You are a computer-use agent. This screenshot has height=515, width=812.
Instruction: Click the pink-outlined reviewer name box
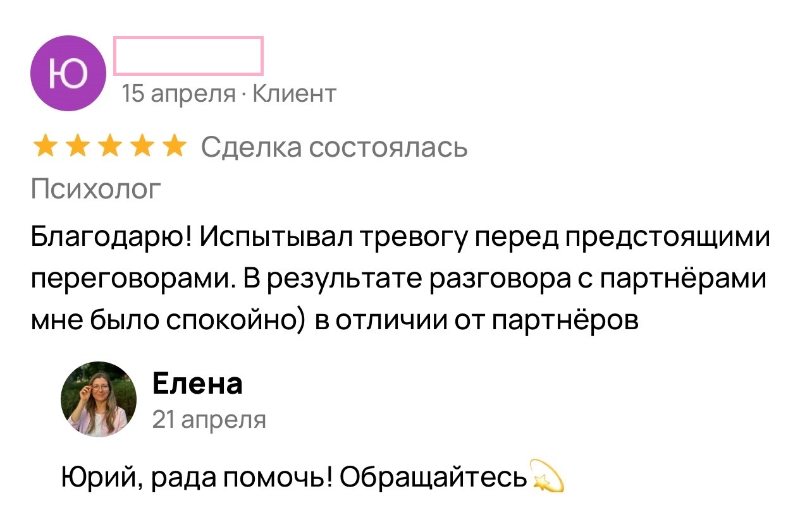point(188,56)
